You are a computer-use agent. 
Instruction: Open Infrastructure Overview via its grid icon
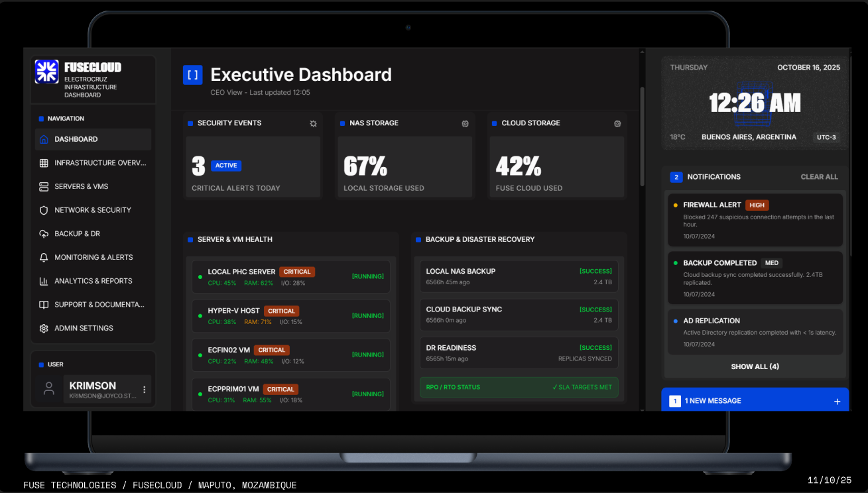[x=43, y=162]
